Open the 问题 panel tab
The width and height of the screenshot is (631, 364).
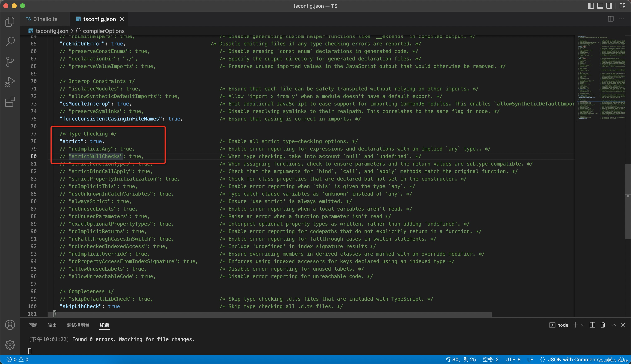point(33,325)
